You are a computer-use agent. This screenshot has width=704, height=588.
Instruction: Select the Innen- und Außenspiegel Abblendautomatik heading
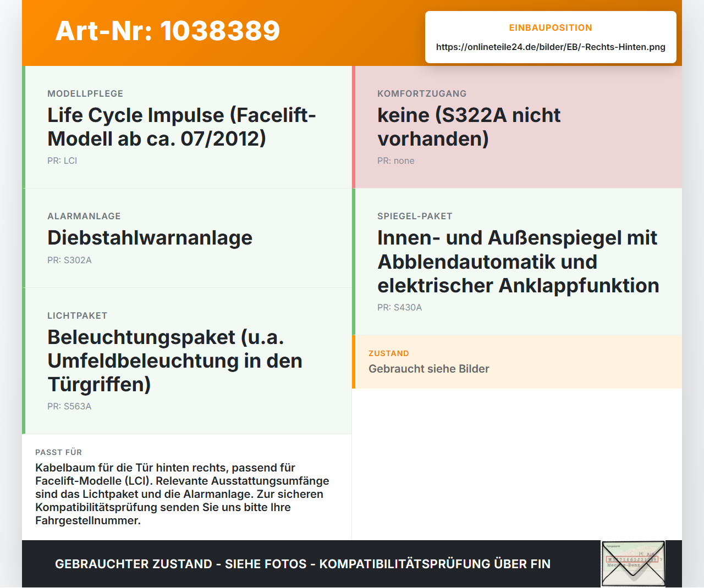[x=518, y=262]
